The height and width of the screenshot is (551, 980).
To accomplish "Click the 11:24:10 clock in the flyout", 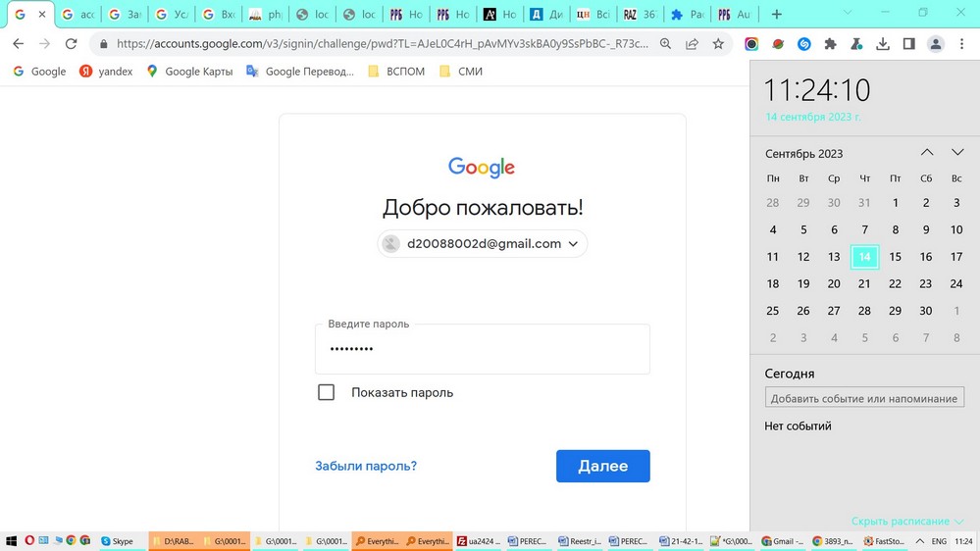I will [x=817, y=90].
